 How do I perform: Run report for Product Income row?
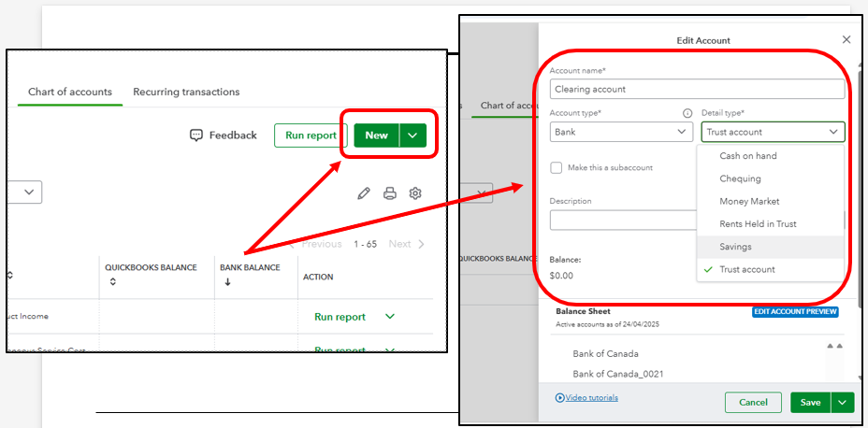pos(340,317)
